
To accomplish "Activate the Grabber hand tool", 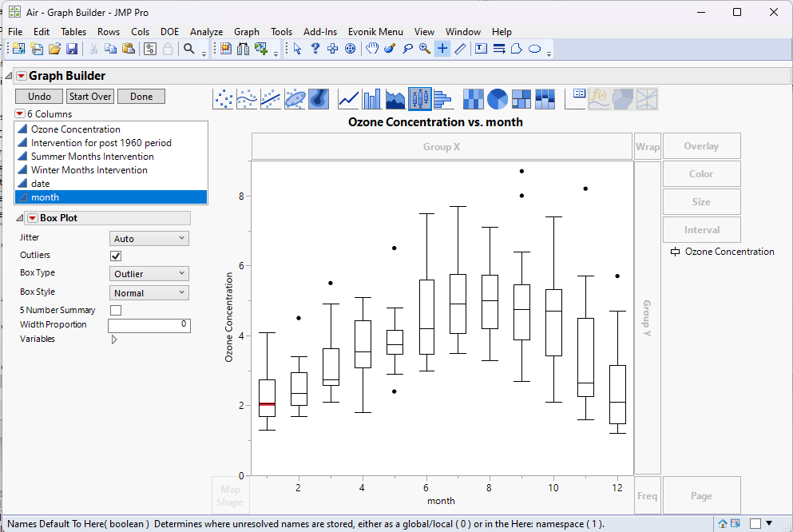I will [x=372, y=49].
